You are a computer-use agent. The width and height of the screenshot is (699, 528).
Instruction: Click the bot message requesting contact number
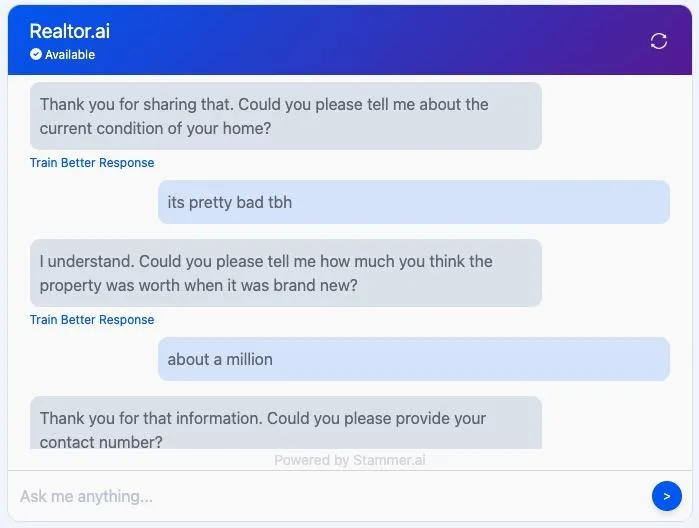tap(286, 423)
